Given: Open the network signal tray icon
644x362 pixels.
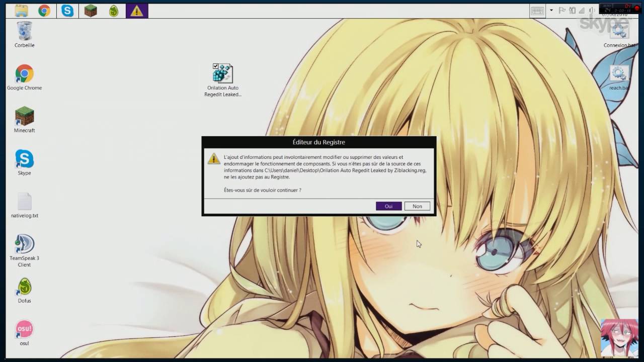Looking at the screenshot, I should click(582, 10).
